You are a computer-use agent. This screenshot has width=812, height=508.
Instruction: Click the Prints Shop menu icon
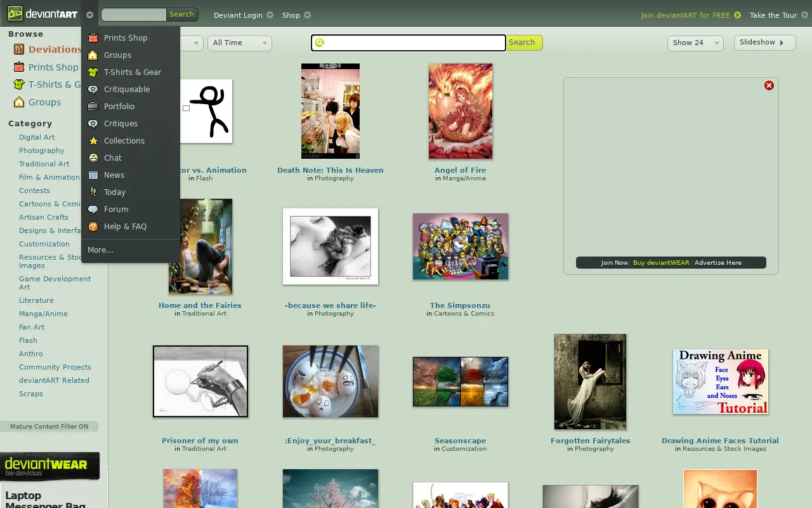(x=93, y=37)
